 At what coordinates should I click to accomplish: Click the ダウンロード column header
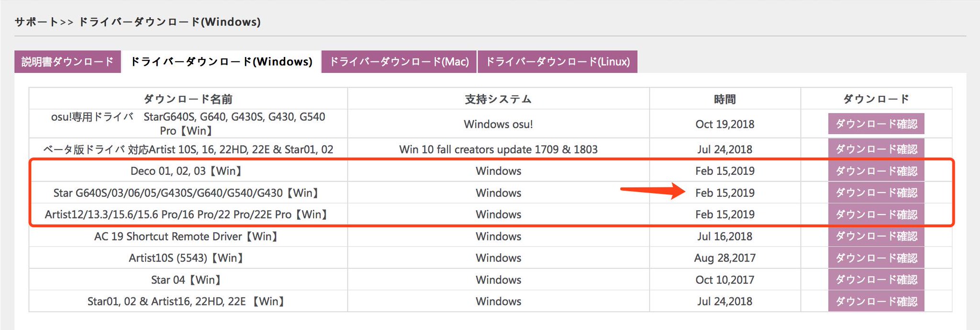tap(876, 99)
